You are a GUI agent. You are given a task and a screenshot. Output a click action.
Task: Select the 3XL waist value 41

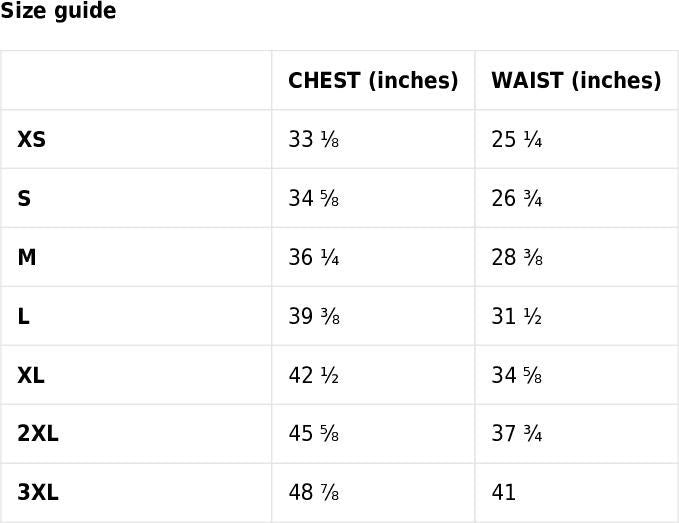click(x=504, y=493)
